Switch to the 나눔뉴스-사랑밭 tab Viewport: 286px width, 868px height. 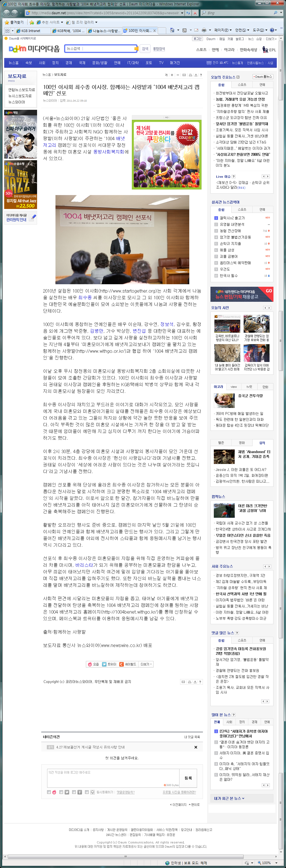pyautogui.click(x=104, y=31)
